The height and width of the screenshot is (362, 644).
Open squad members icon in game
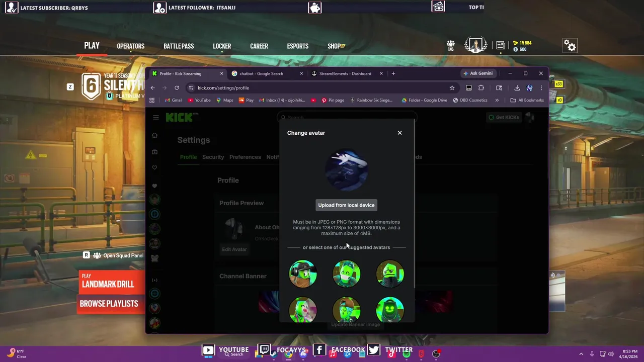point(451,46)
